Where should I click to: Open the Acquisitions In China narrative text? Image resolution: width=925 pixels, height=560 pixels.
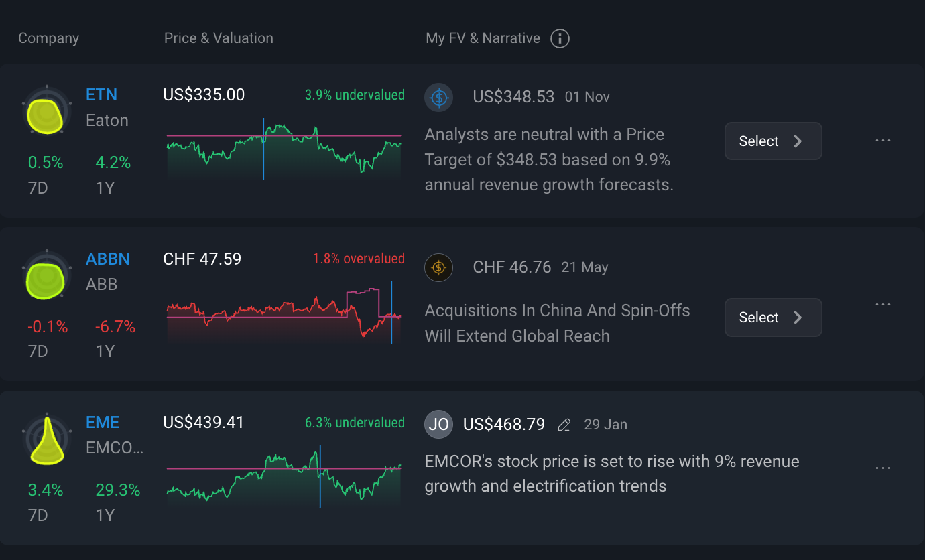point(557,324)
